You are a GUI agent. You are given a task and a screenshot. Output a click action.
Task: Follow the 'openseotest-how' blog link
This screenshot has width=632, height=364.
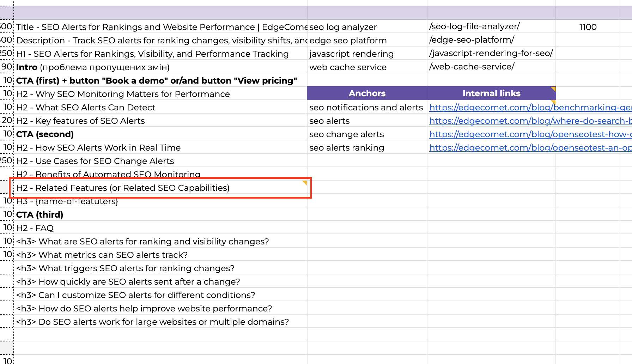pos(530,134)
